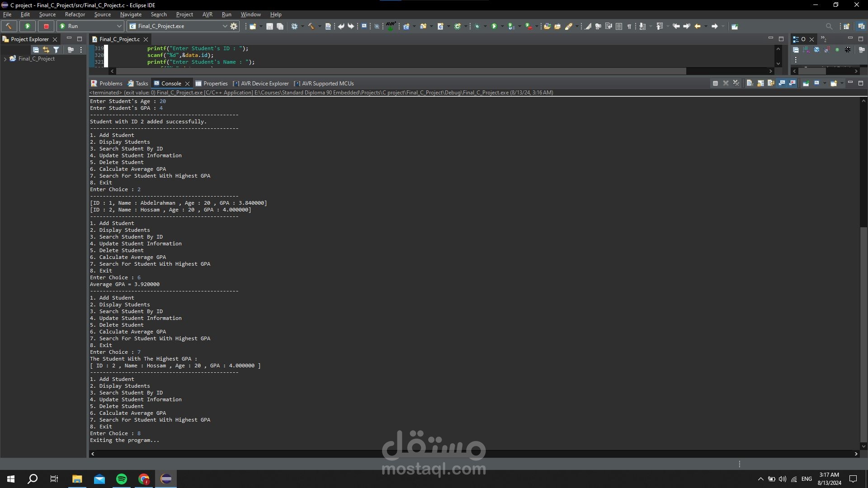Click the Clear Console icon
Viewport: 868px width, 488px height.
pos(750,83)
